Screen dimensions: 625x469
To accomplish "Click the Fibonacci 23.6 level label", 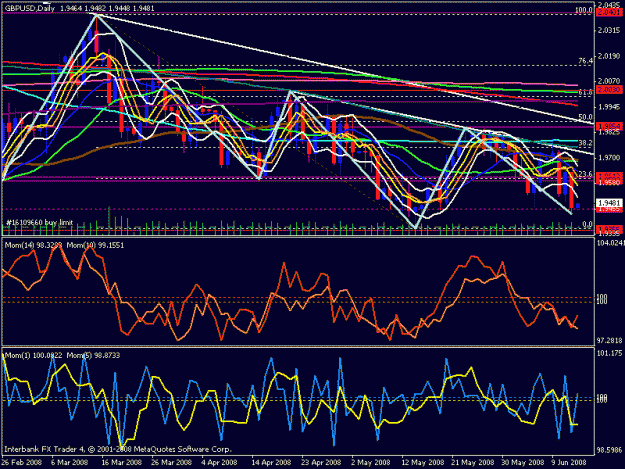I will (x=586, y=174).
